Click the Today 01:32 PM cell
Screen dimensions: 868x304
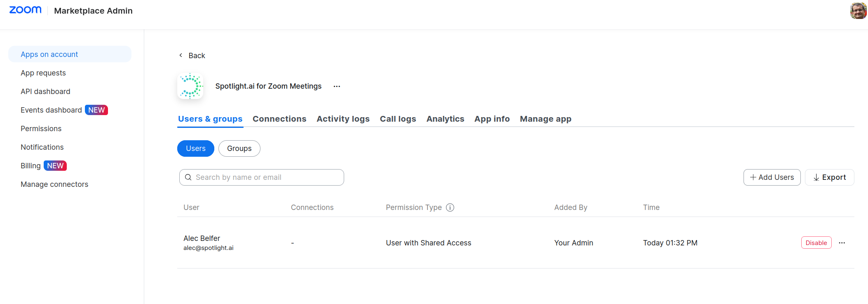[670, 243]
